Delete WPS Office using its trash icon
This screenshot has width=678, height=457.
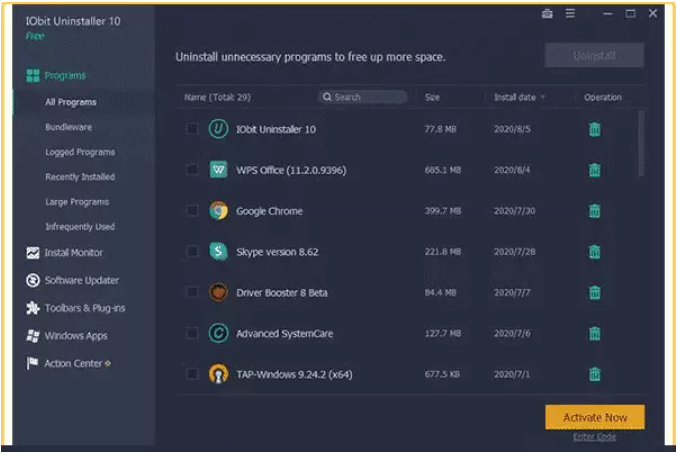click(595, 170)
